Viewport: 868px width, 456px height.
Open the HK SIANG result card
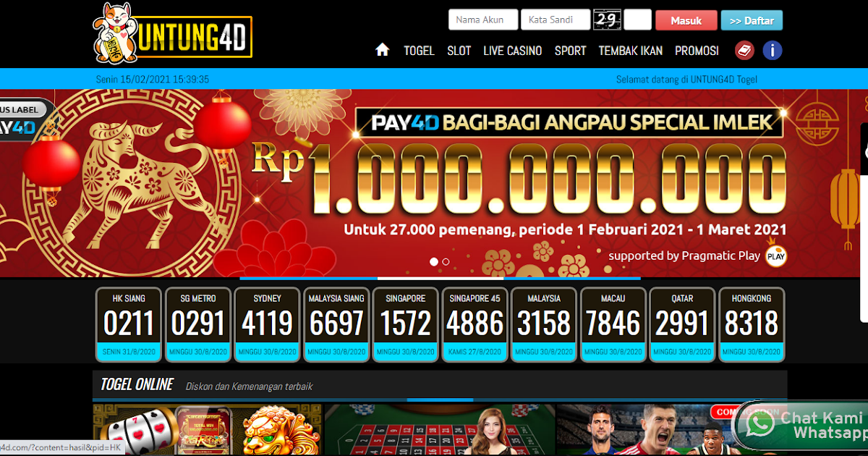tap(129, 325)
